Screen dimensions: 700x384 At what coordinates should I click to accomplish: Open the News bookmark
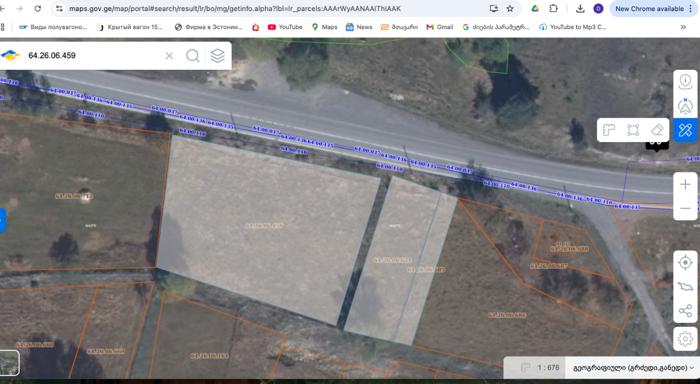click(x=359, y=27)
